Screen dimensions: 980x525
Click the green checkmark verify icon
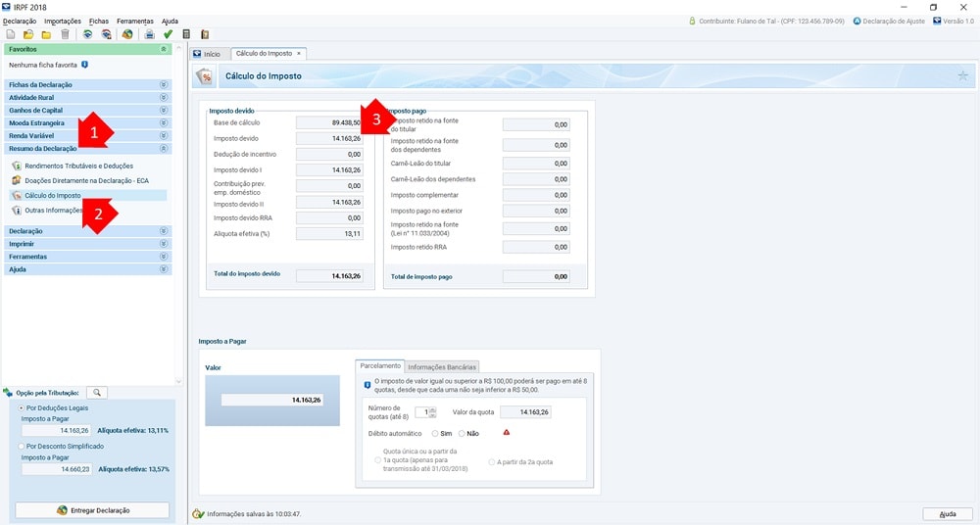tap(169, 34)
